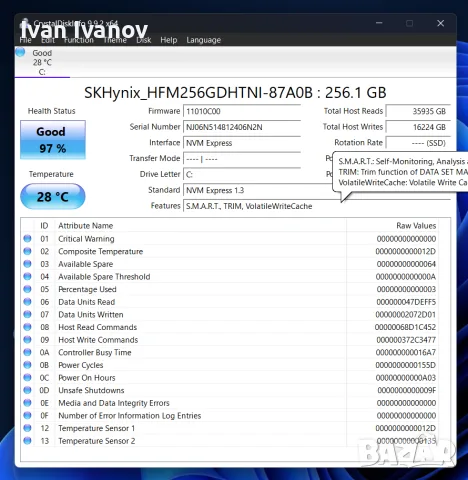This screenshot has height=480, width=468.
Task: Open the Disk menu
Action: click(144, 40)
